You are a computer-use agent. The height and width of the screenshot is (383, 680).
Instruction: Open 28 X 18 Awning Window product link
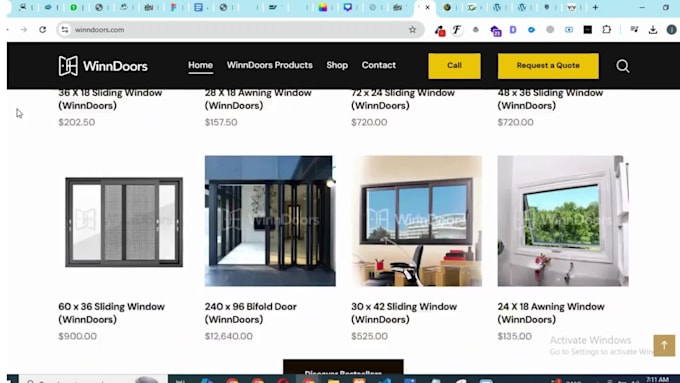pos(258,99)
